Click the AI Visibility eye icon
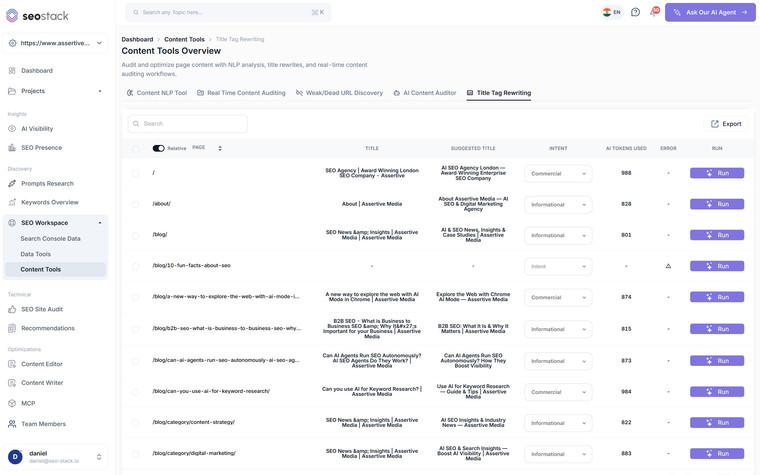 12,129
